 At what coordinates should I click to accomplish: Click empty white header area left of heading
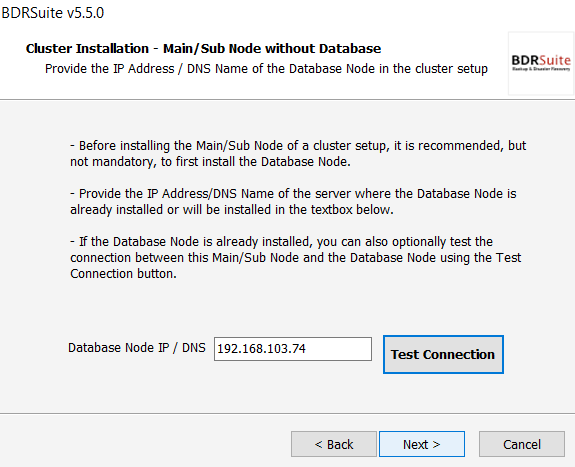[13, 62]
